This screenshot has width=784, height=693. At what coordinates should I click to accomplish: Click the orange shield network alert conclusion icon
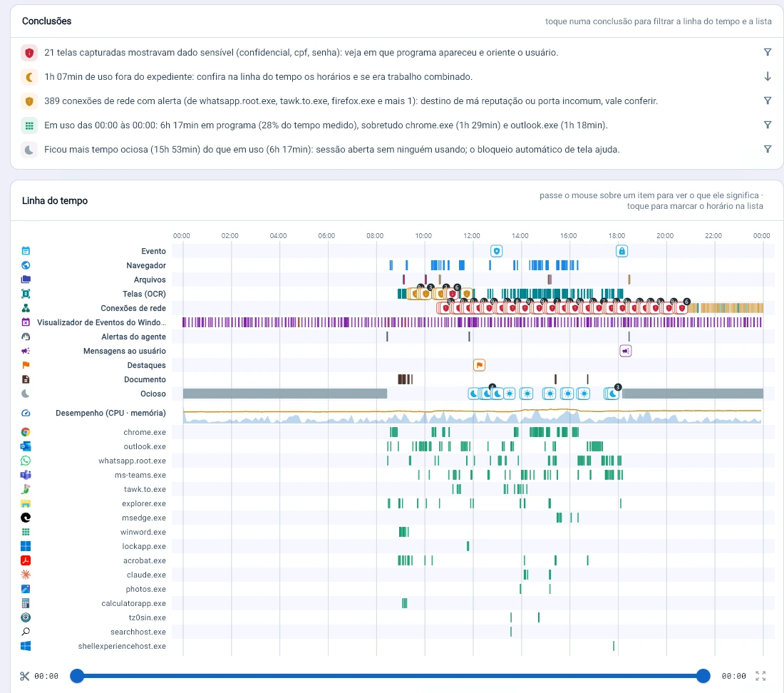(x=29, y=101)
